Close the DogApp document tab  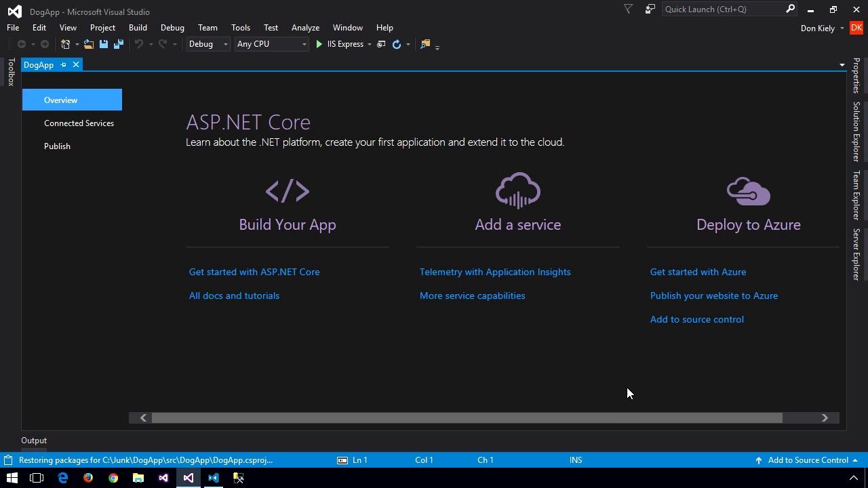76,64
